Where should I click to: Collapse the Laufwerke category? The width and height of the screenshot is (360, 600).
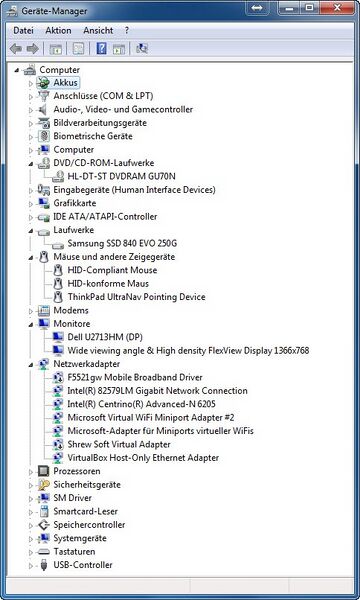(x=31, y=231)
